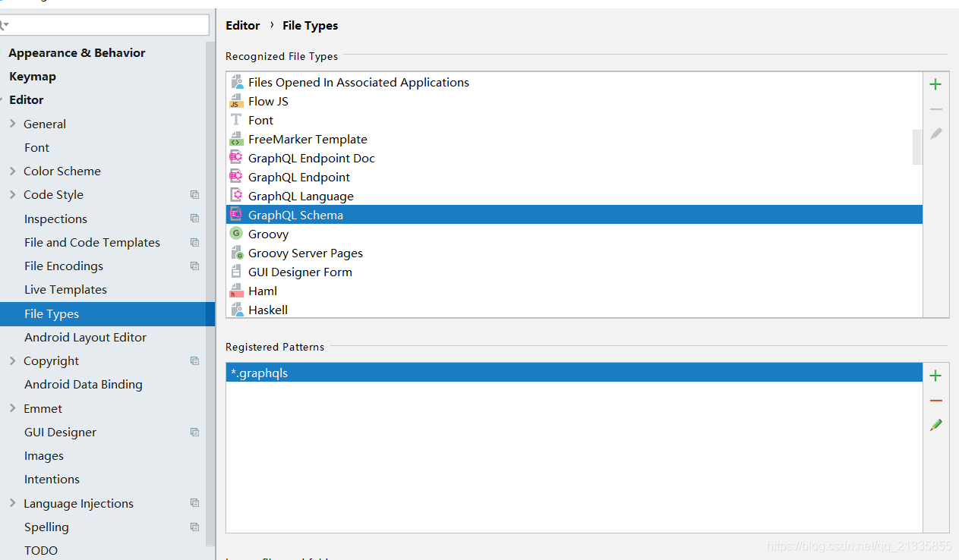
Task: Open Android Layout Editor settings
Action: [85, 338]
